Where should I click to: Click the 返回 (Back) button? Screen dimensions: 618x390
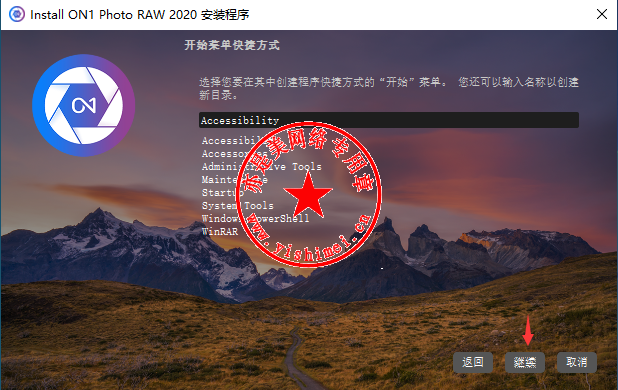pos(473,362)
